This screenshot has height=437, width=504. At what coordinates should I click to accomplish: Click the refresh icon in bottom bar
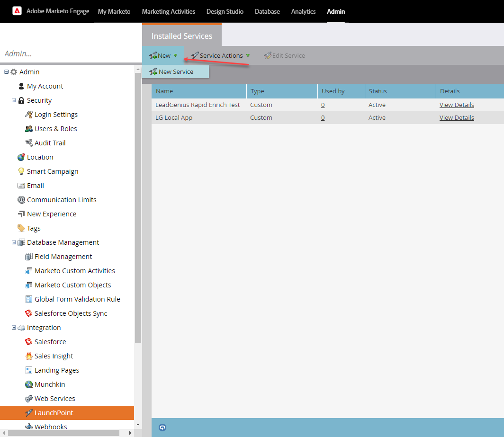coord(162,428)
